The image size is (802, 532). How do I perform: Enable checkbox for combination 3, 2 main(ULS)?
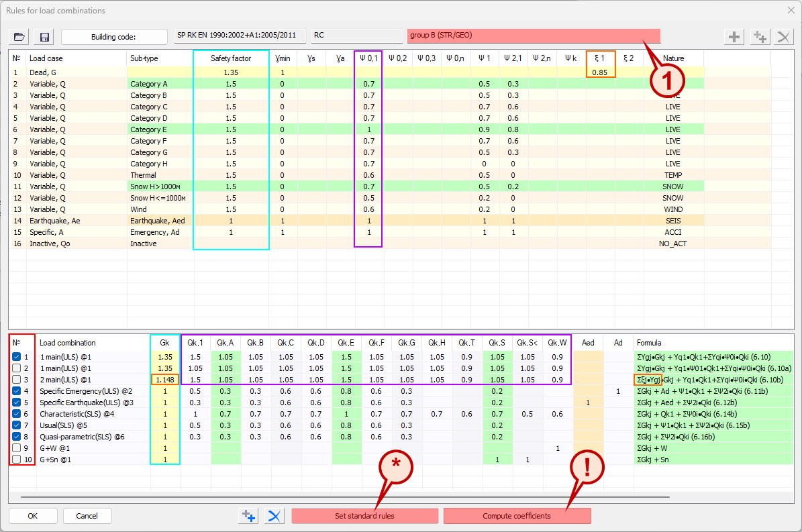coord(17,380)
